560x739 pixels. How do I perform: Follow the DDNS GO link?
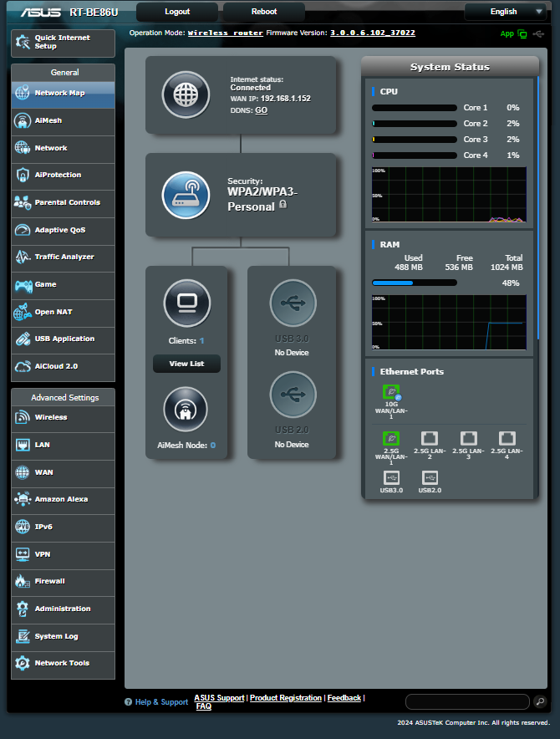click(x=262, y=110)
